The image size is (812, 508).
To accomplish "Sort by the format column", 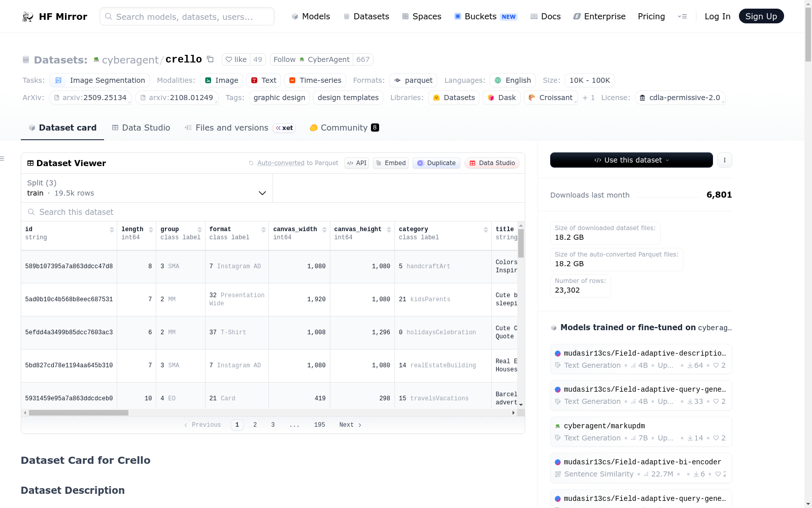I will tap(263, 230).
